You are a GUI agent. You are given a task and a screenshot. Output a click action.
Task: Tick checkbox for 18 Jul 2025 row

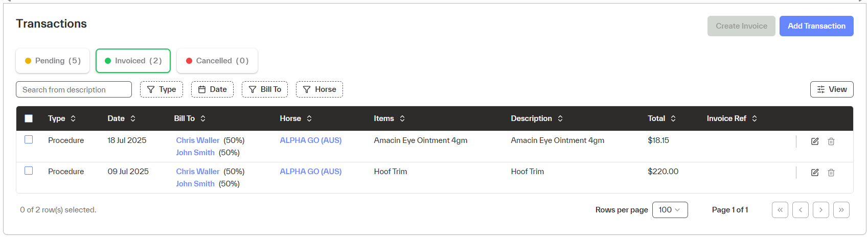[x=29, y=139]
